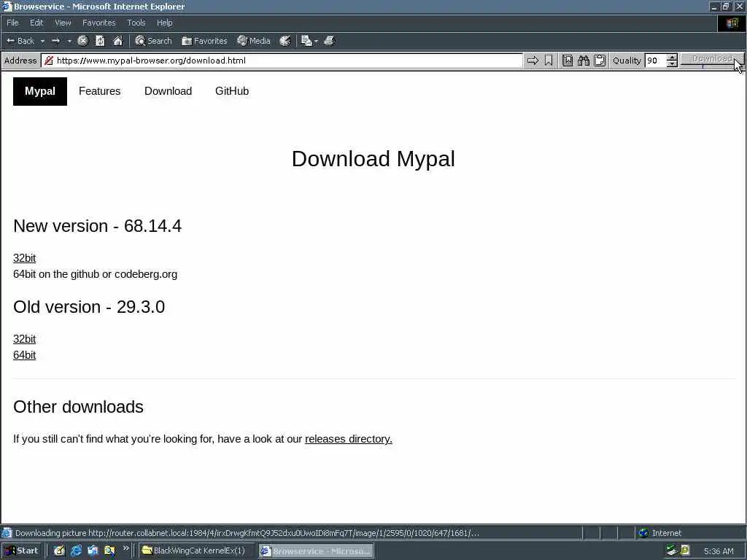Click the clipboard icon beside Quality label
The image size is (747, 560).
600,61
